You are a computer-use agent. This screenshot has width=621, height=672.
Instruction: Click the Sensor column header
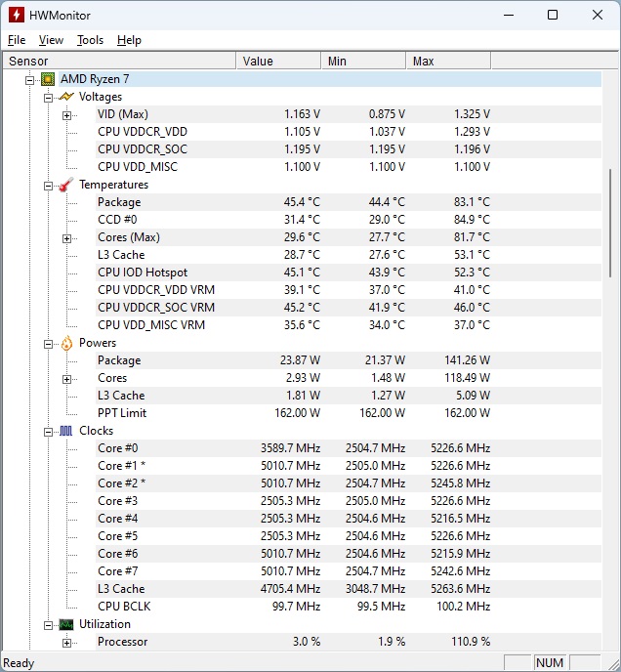click(119, 61)
